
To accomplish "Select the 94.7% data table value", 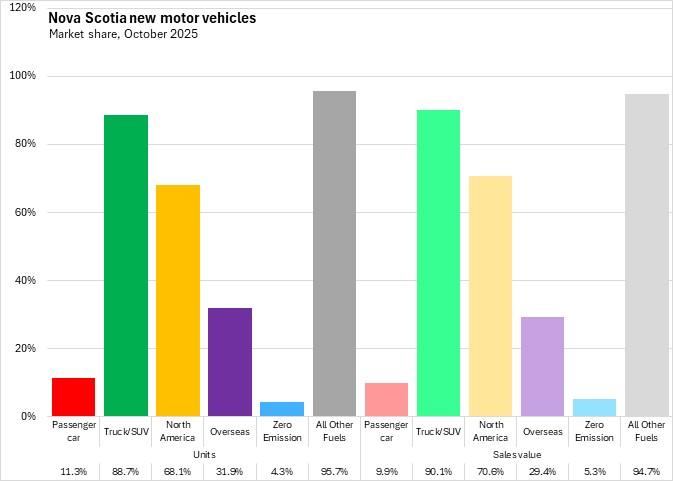I will pyautogui.click(x=646, y=470).
